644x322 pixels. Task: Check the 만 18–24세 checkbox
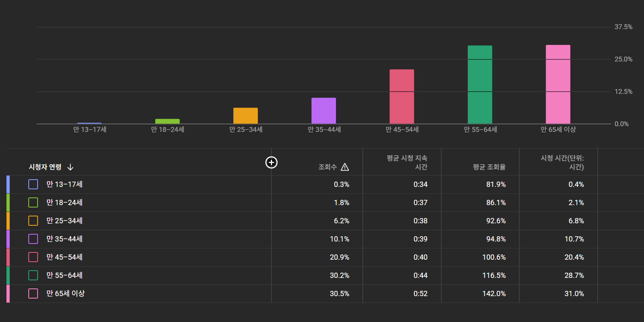tap(33, 203)
